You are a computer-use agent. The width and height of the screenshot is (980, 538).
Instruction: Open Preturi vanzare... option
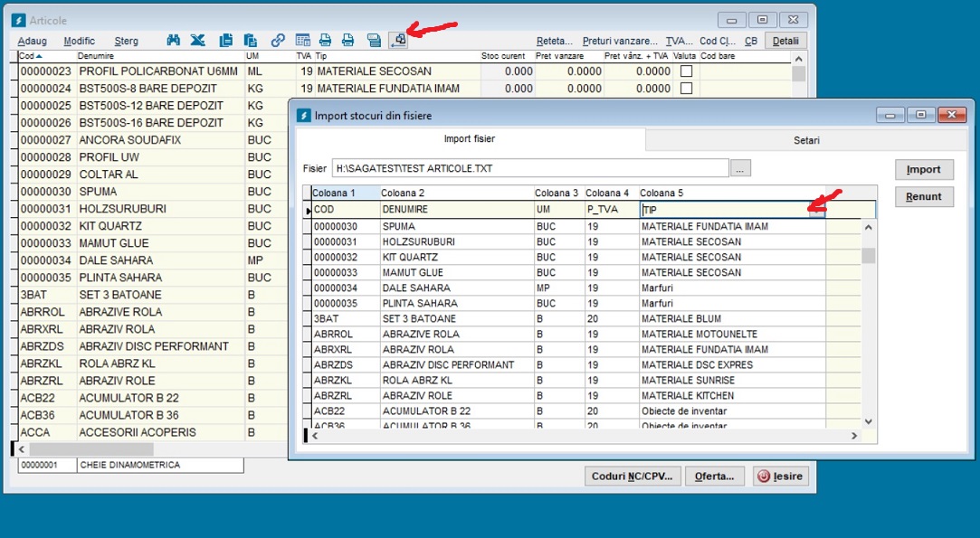pyautogui.click(x=620, y=41)
